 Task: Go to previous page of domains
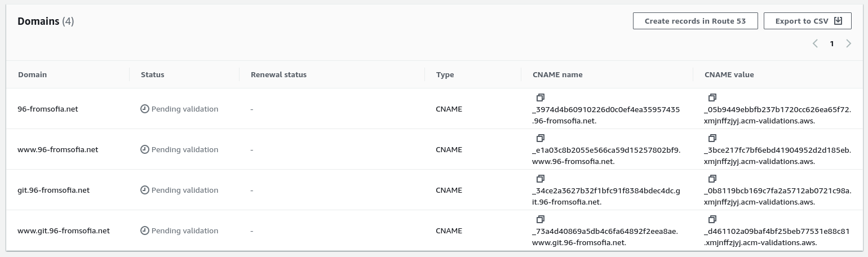tap(815, 44)
